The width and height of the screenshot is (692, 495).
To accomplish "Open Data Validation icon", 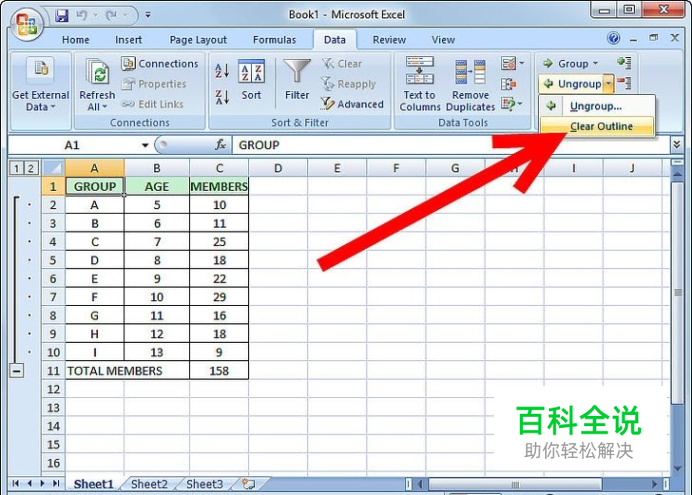I will click(508, 64).
